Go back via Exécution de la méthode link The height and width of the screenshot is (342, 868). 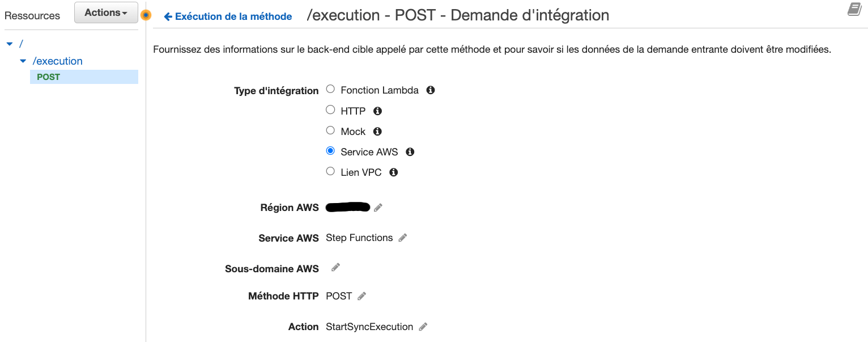[228, 16]
